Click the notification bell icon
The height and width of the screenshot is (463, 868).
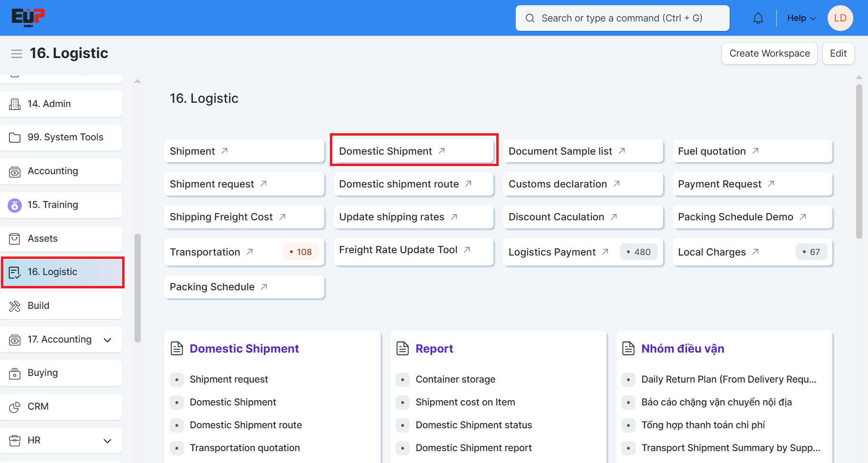pyautogui.click(x=758, y=18)
